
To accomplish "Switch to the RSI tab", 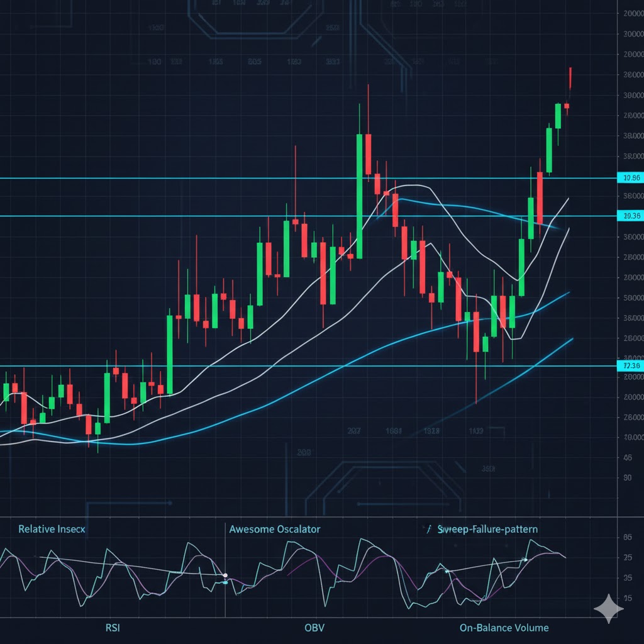I will tap(113, 627).
